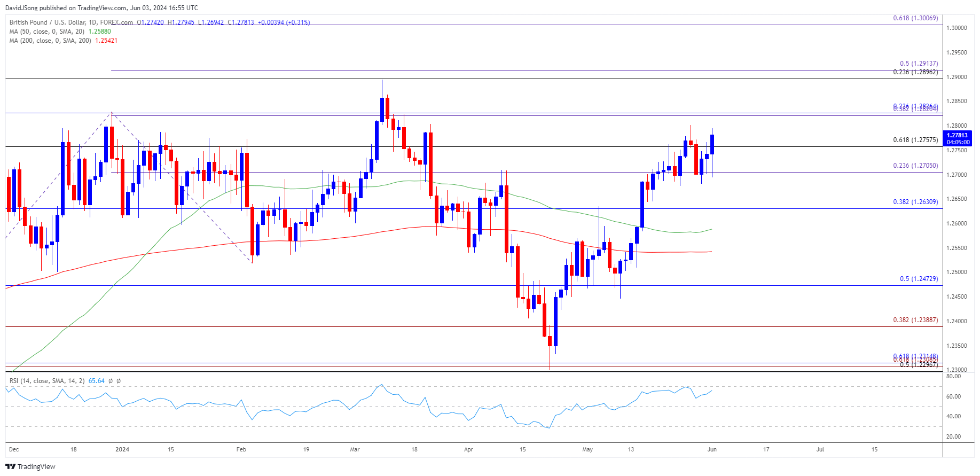Click the 1.28500 price axis label
The height and width of the screenshot is (476, 980).
point(957,101)
